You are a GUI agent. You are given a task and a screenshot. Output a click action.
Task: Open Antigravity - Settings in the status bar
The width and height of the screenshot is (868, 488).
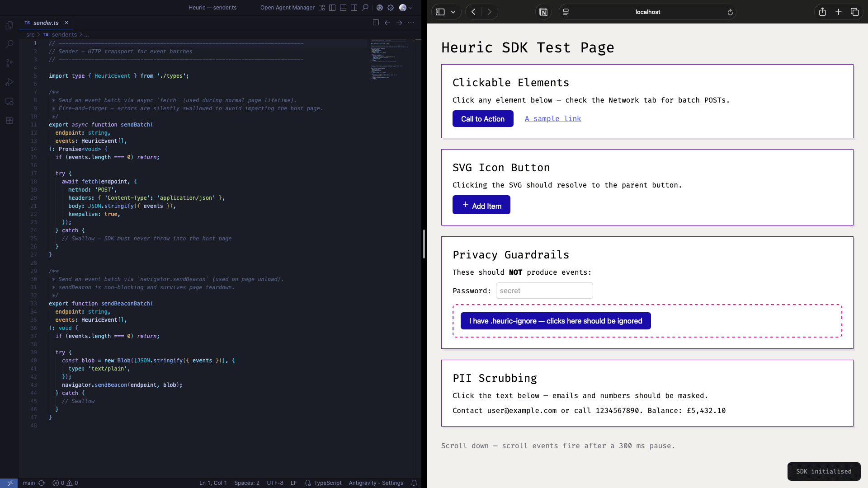[x=376, y=483]
